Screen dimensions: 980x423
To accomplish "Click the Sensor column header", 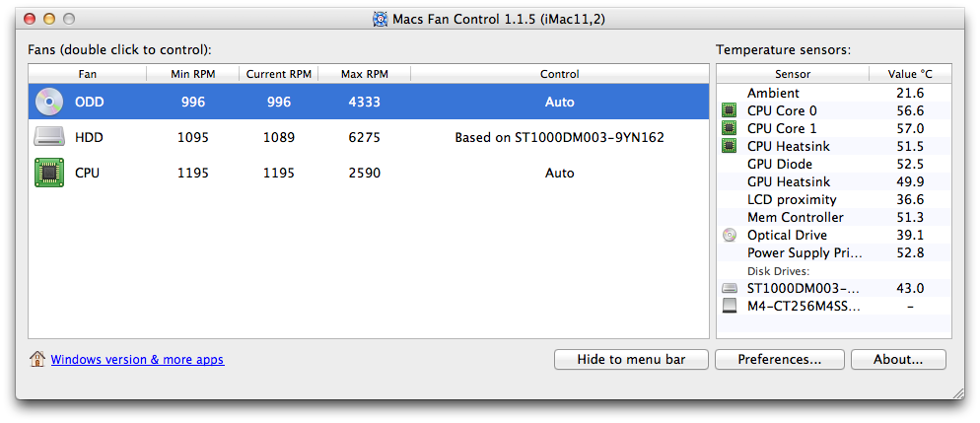I will click(x=793, y=74).
